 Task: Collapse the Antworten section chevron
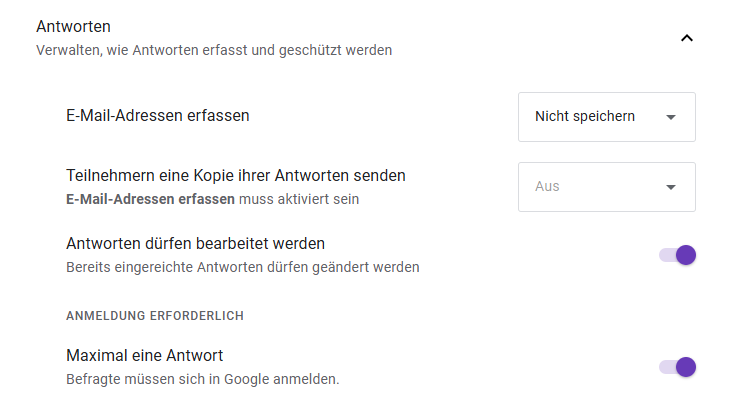coord(686,39)
